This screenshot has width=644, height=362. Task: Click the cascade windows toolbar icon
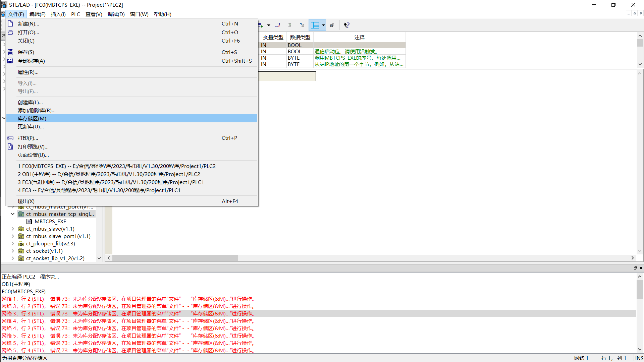click(332, 25)
